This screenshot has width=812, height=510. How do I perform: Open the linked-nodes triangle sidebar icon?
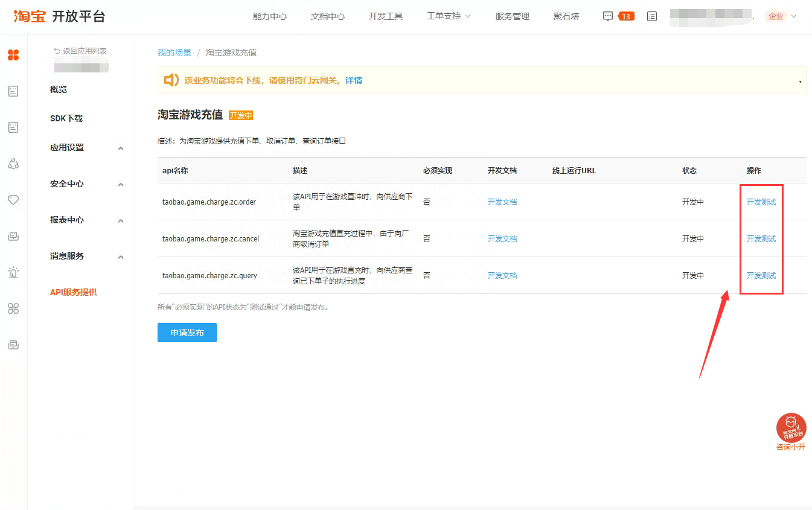coord(13,164)
